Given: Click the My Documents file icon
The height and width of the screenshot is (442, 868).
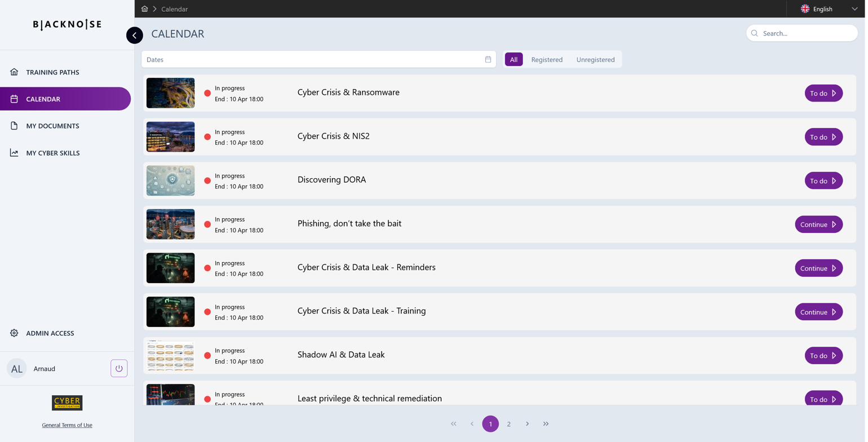Looking at the screenshot, I should click(x=14, y=126).
